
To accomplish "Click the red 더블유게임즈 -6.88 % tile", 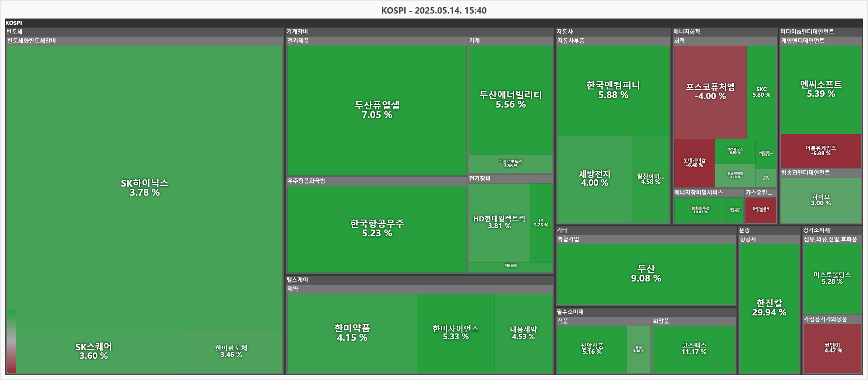I will click(821, 151).
